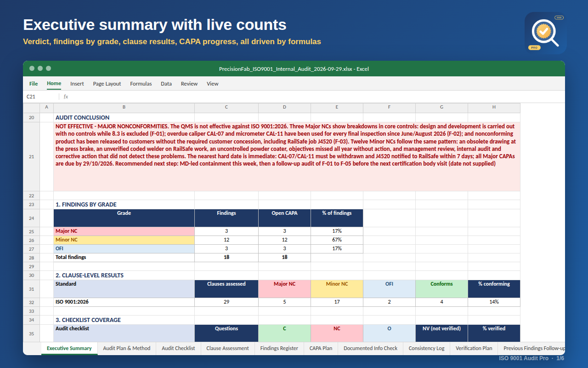Image resolution: width=588 pixels, height=368 pixels.
Task: Select the 'Total findings' label cell
Action: (124, 258)
